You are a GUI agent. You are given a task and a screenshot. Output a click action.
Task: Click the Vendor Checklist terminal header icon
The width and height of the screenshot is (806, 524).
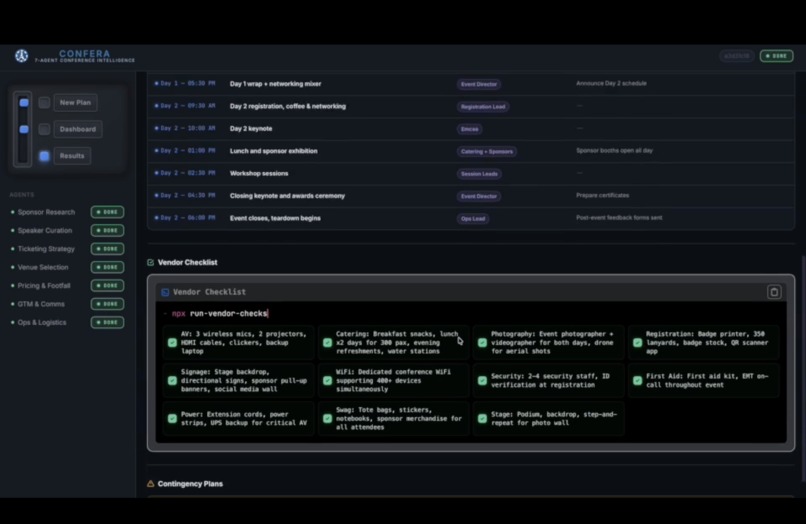click(166, 292)
